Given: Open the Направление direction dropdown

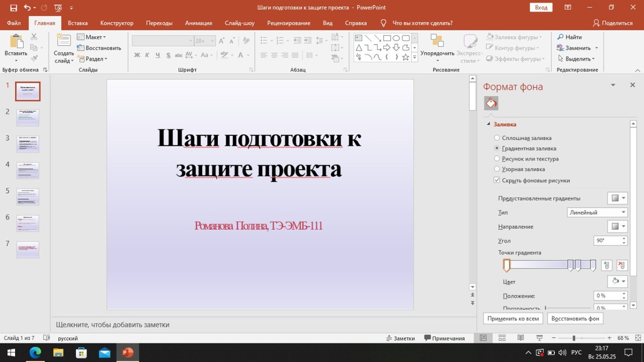Looking at the screenshot, I should (x=617, y=226).
